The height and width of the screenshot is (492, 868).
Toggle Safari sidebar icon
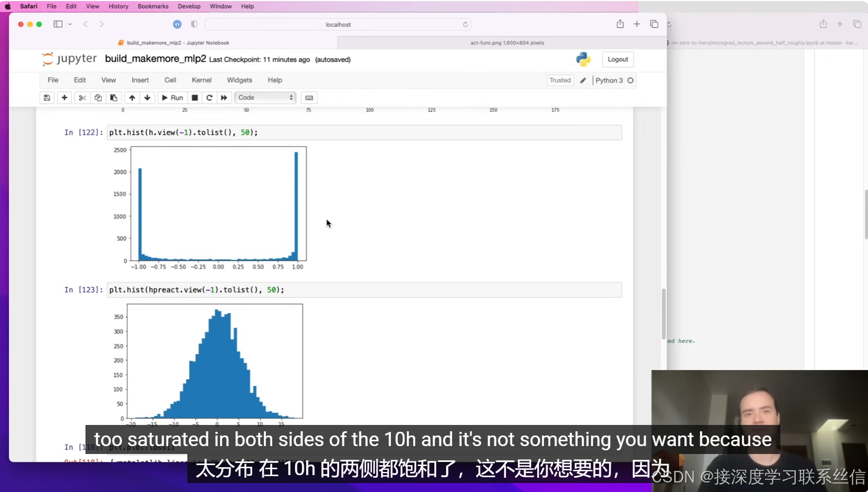tap(58, 24)
